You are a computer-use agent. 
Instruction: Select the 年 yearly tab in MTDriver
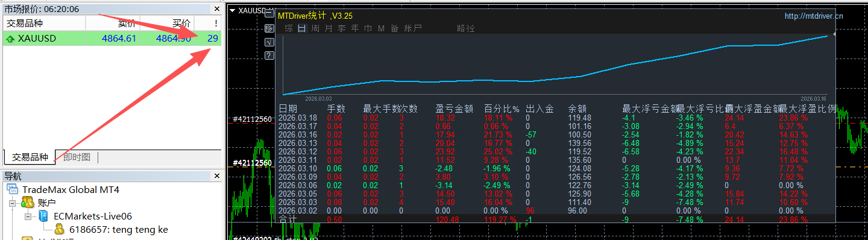(x=355, y=28)
